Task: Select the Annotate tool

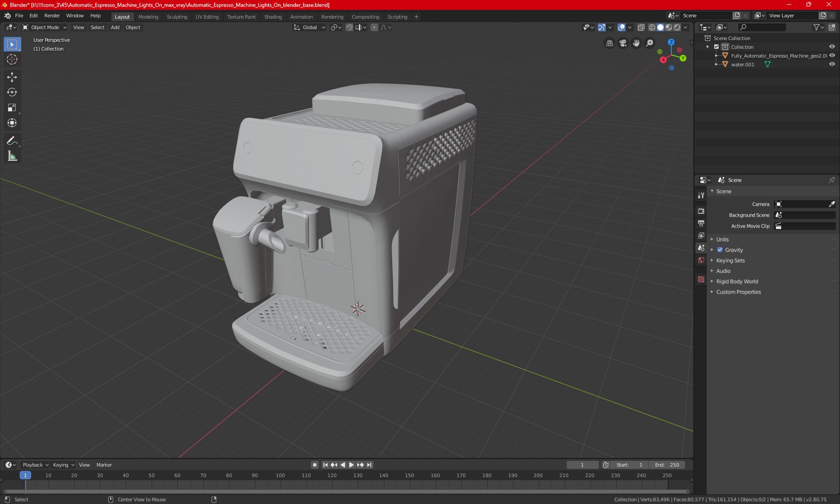Action: click(x=12, y=140)
